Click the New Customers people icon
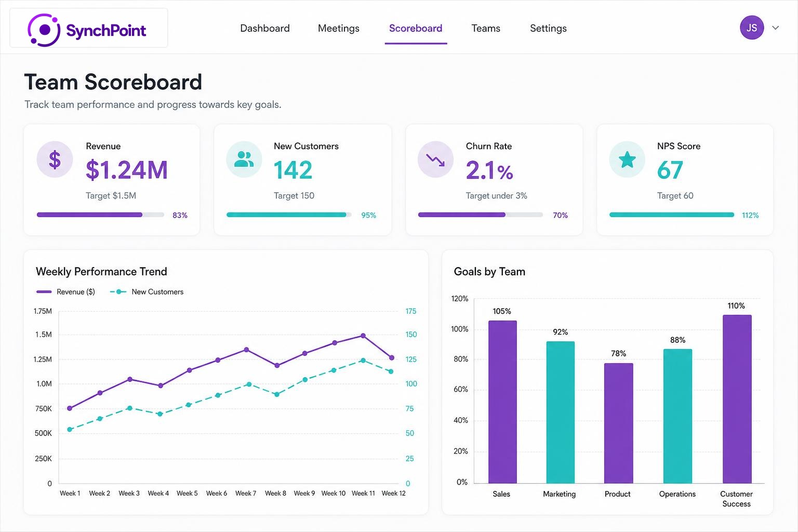Viewport: 798px width, 532px height. (x=244, y=159)
